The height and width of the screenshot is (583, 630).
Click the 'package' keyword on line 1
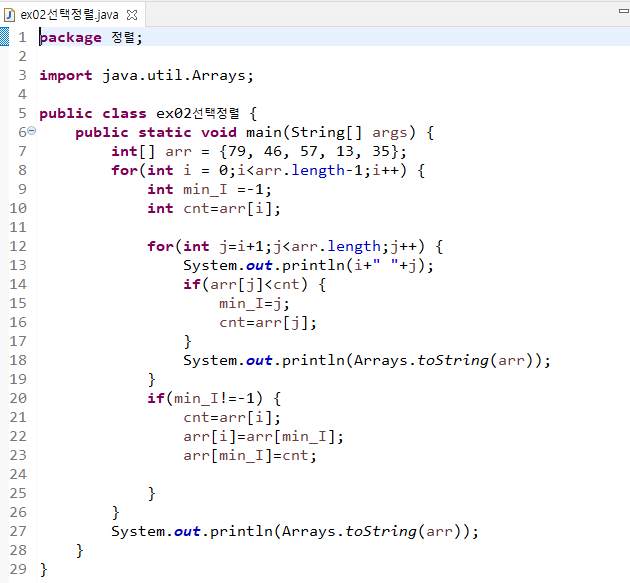71,38
